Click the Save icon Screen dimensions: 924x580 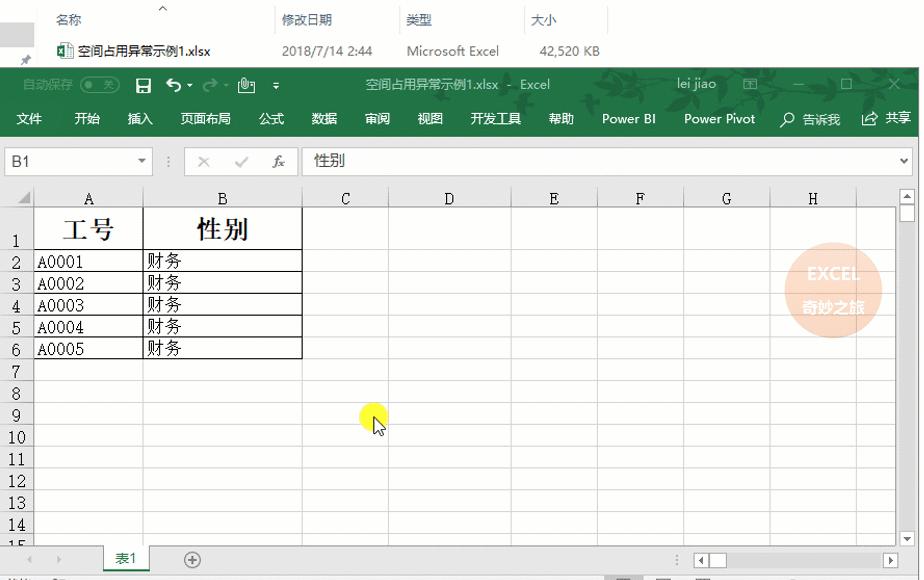144,84
